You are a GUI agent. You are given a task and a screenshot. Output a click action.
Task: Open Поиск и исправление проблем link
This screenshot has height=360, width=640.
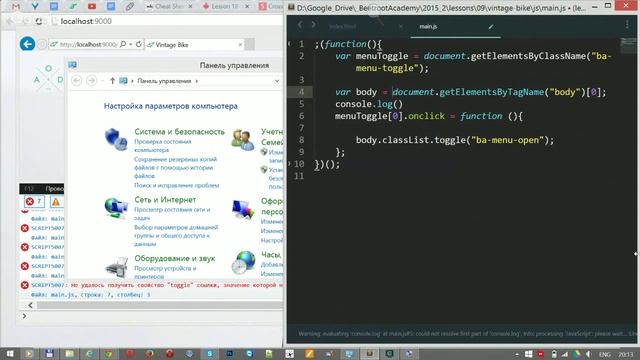tap(177, 185)
